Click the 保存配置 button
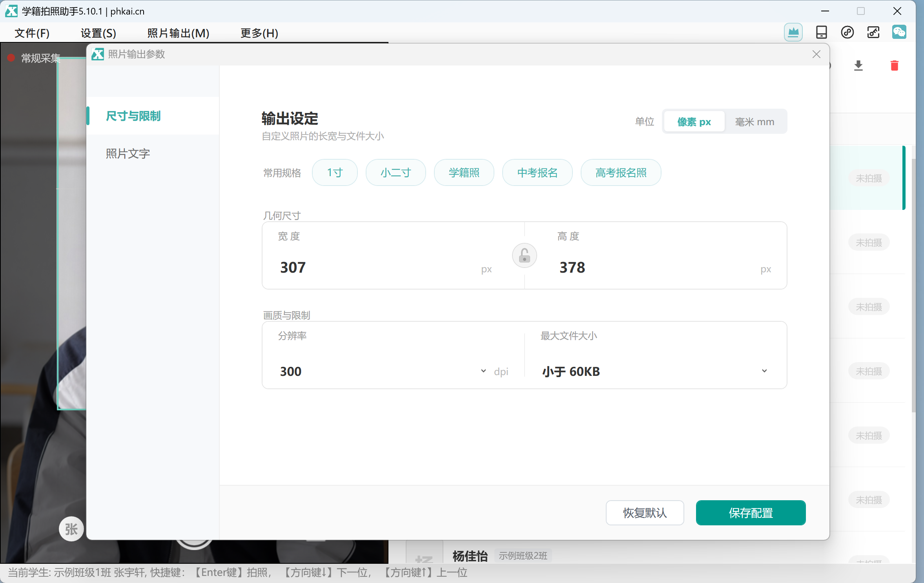924x583 pixels. [751, 513]
